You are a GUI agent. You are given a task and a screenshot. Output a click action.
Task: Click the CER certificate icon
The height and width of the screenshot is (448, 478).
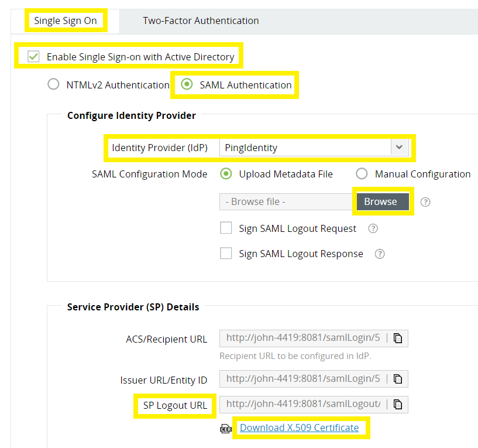[x=226, y=429]
